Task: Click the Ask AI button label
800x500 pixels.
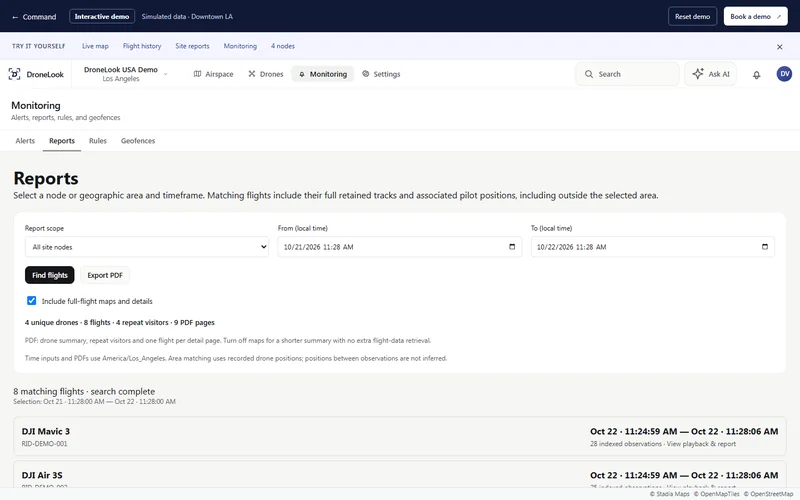Action: pyautogui.click(x=719, y=74)
